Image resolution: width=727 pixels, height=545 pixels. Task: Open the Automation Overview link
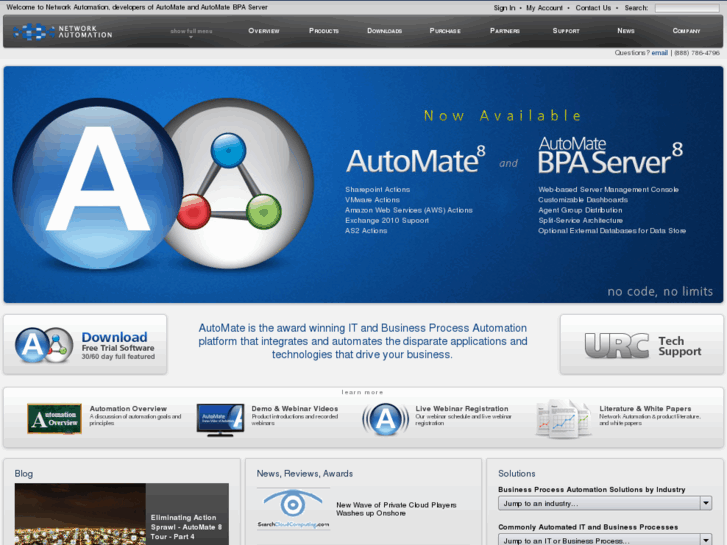pyautogui.click(x=128, y=409)
